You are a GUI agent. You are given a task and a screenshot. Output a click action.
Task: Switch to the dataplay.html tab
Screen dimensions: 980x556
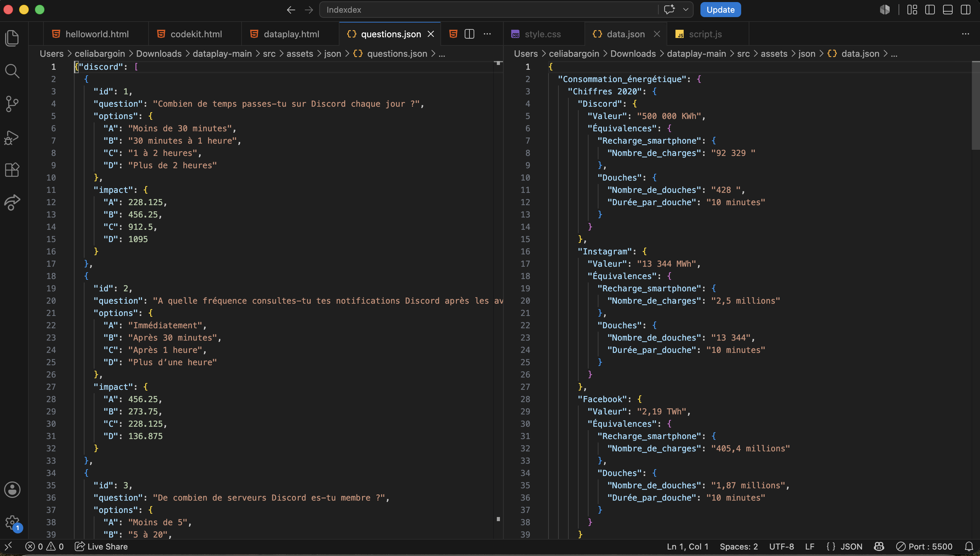coord(290,34)
